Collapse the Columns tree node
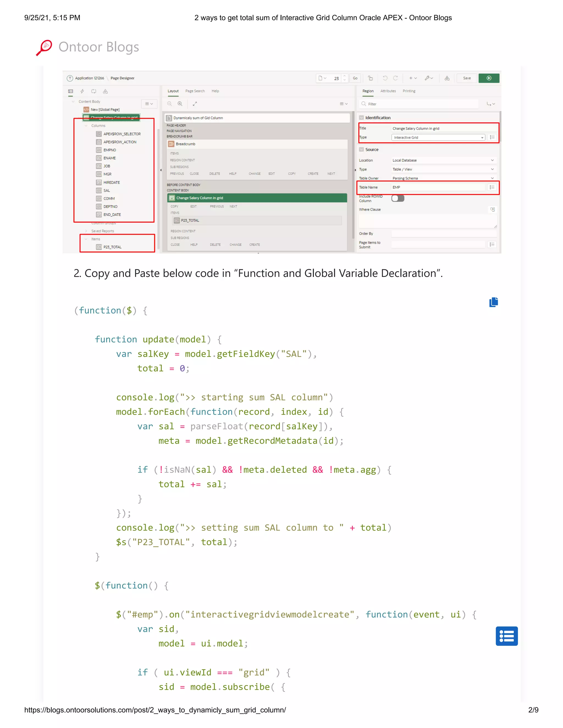This screenshot has width=563, height=728. coord(86,126)
